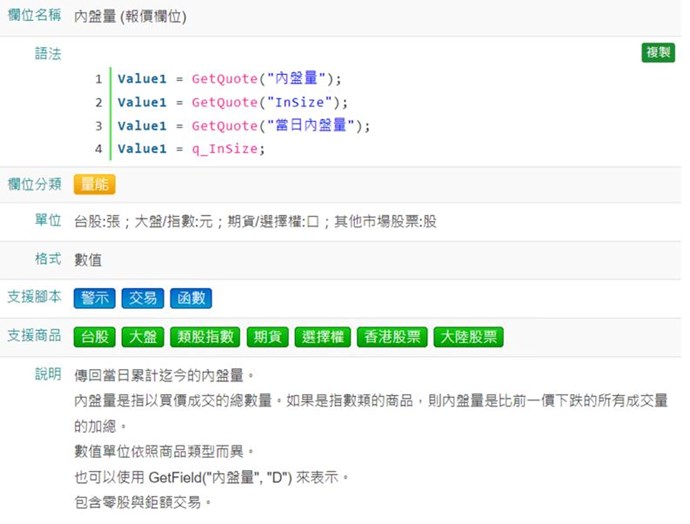Click the 函數 script tag
The image size is (690, 524).
pos(190,298)
